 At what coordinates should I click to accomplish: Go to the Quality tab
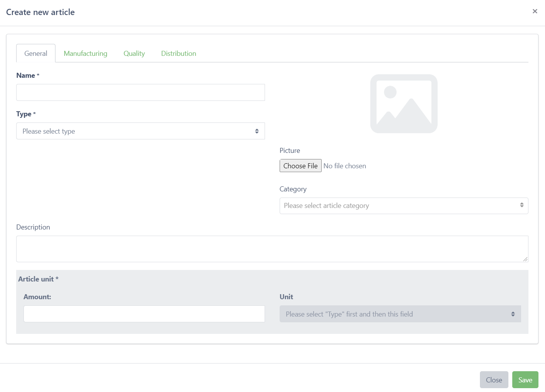click(x=134, y=54)
